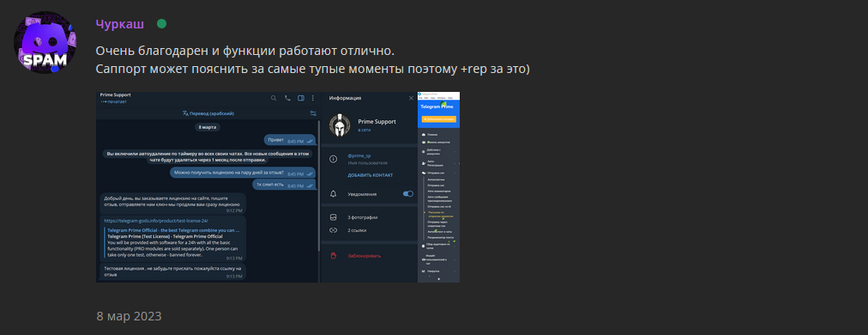Click the 8 марта date chip
This screenshot has height=335, width=868.
[208, 127]
